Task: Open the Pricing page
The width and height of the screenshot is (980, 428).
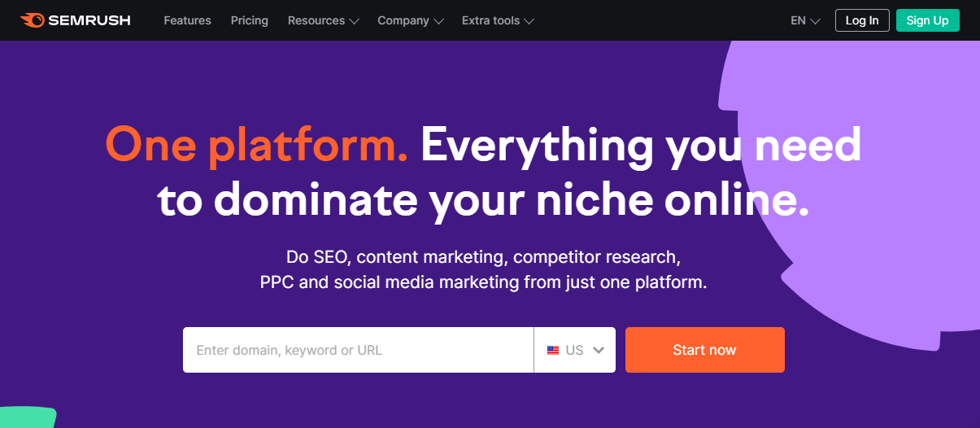Action: pos(250,20)
